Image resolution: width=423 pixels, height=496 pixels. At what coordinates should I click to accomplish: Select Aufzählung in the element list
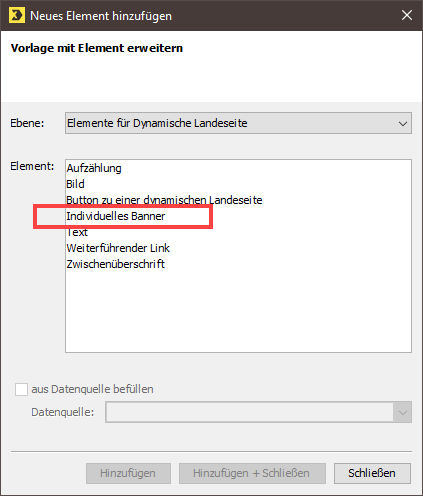click(x=94, y=168)
